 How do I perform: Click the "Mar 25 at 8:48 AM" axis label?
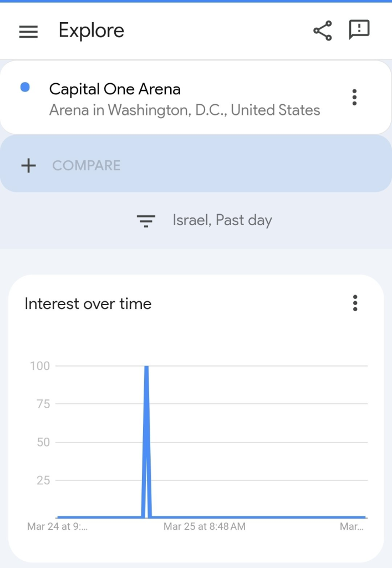(205, 526)
